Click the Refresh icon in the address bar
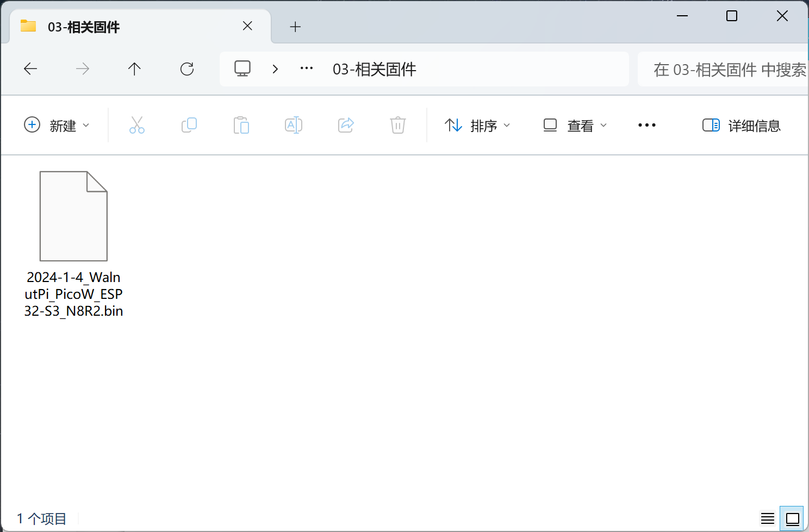Screen dimensions: 809x532 [x=186, y=69]
